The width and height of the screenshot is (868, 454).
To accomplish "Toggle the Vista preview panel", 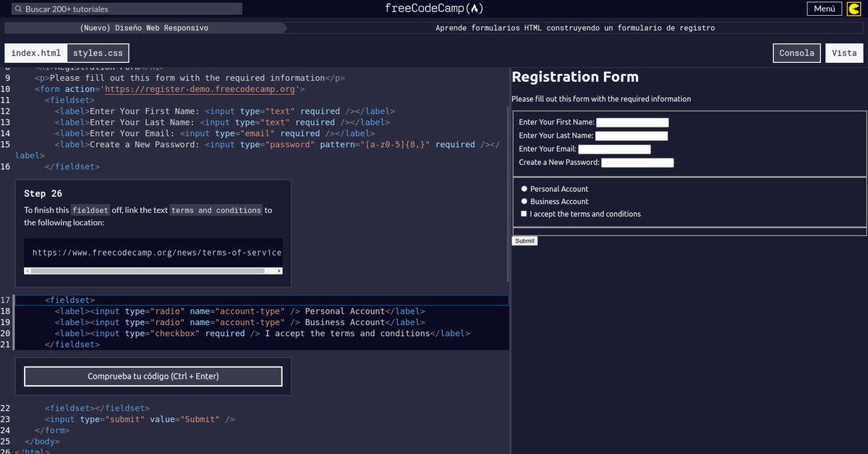I will [x=844, y=53].
